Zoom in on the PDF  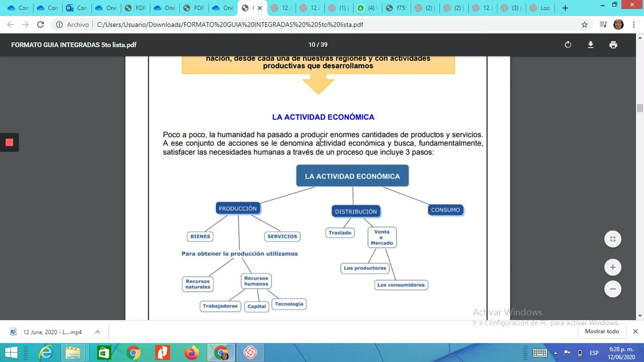point(613,267)
